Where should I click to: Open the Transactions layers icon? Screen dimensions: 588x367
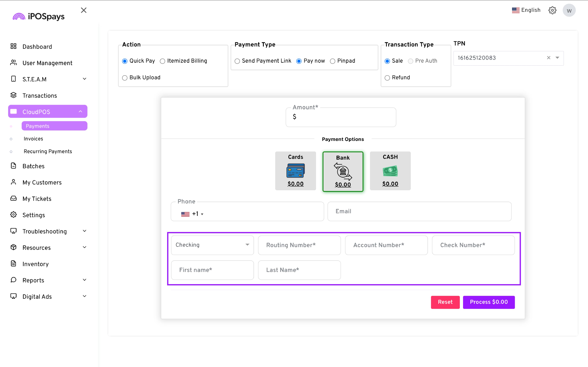coord(14,95)
